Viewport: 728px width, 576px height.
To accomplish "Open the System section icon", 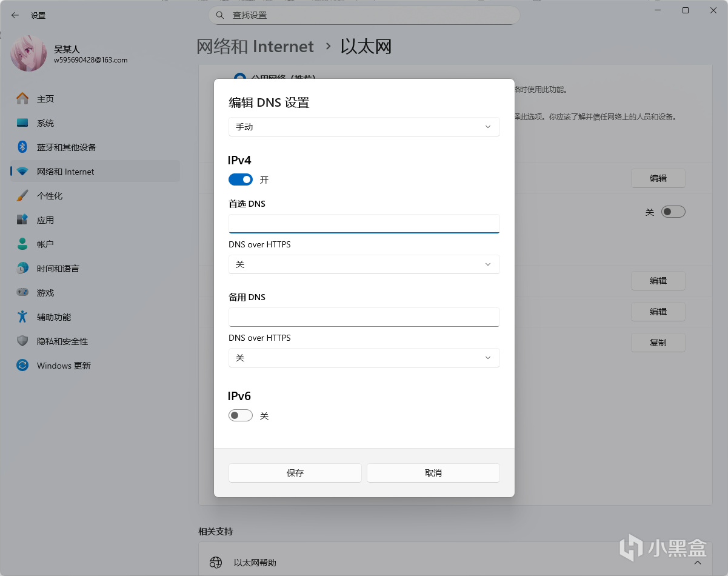I will pyautogui.click(x=22, y=123).
